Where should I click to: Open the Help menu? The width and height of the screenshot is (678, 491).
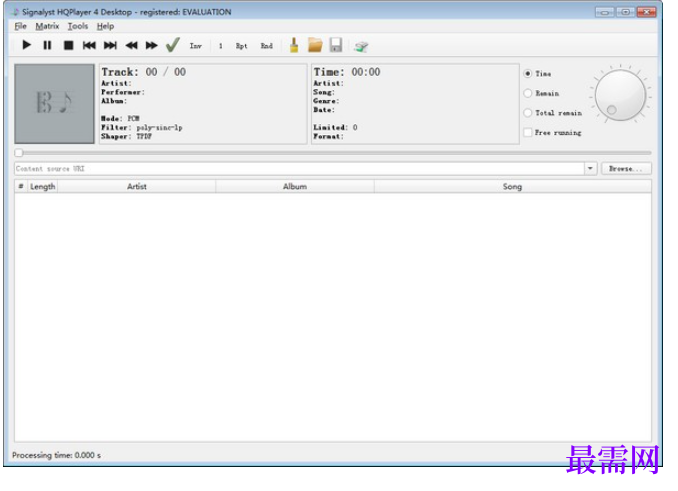(x=106, y=26)
